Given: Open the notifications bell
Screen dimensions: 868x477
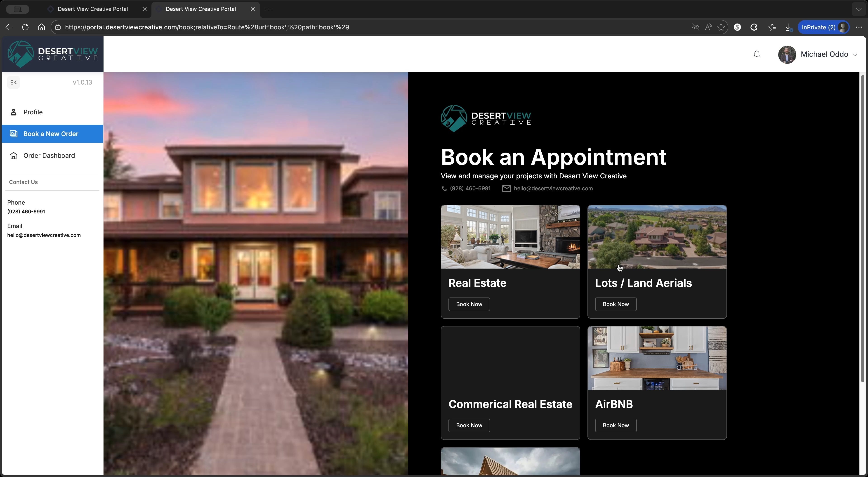Looking at the screenshot, I should (x=757, y=54).
